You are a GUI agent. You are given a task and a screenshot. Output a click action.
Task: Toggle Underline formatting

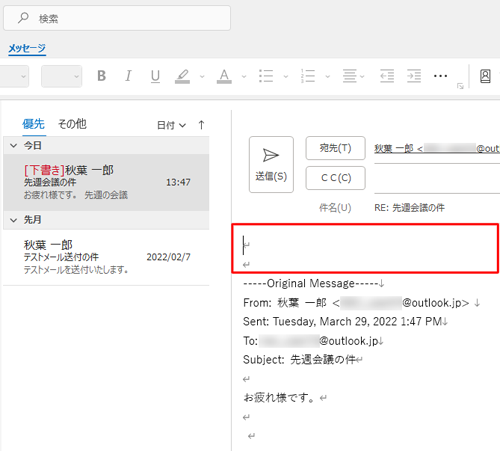click(x=155, y=76)
